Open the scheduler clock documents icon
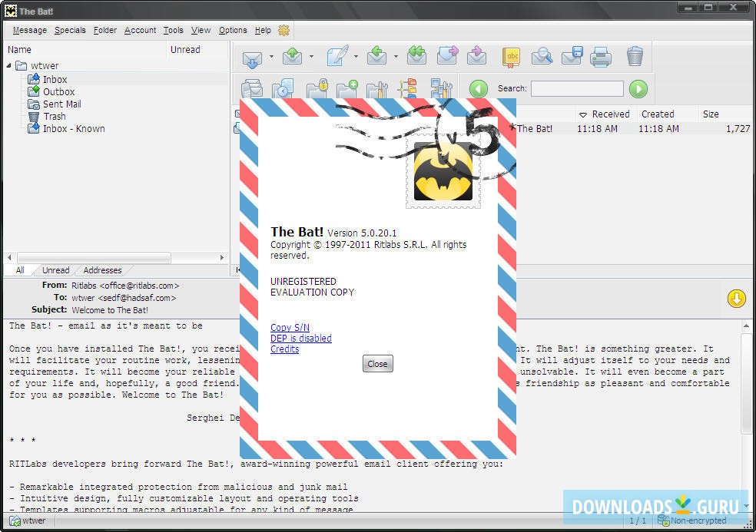Screen dimensions: 756x532 pos(283,89)
